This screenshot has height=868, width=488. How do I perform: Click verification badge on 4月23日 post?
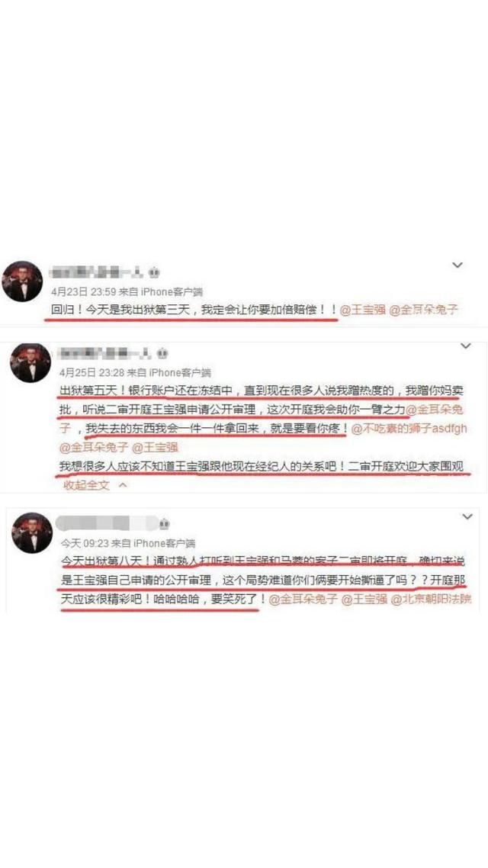154,272
